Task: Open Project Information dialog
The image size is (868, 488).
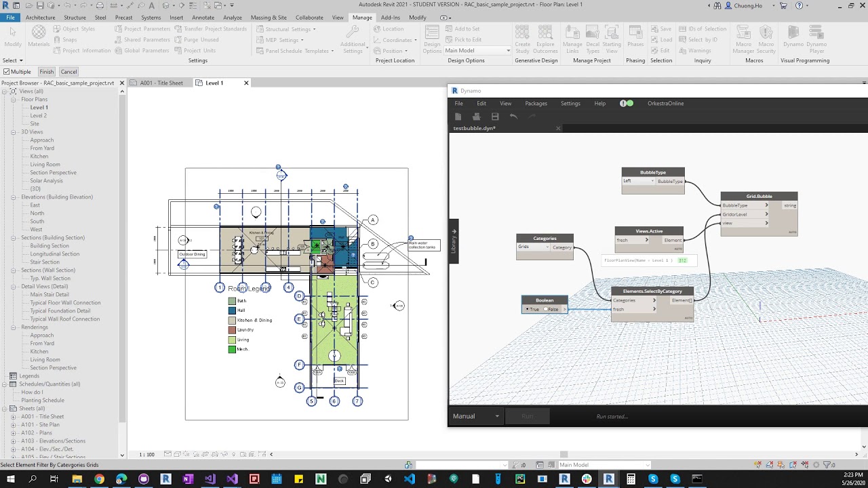Action: 81,51
